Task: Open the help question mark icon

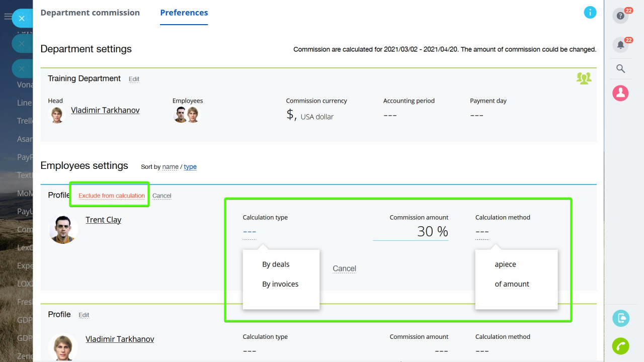Action: point(620,16)
